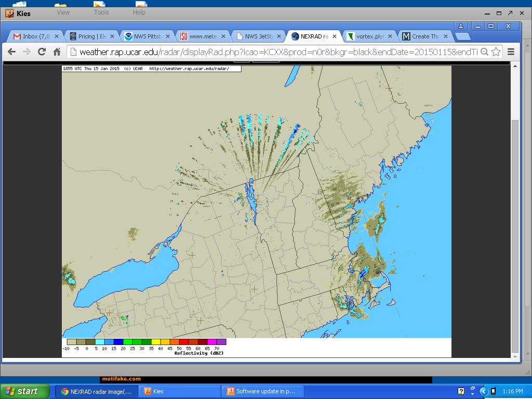The width and height of the screenshot is (532, 399).
Task: Click the Windows Start button
Action: (25, 391)
